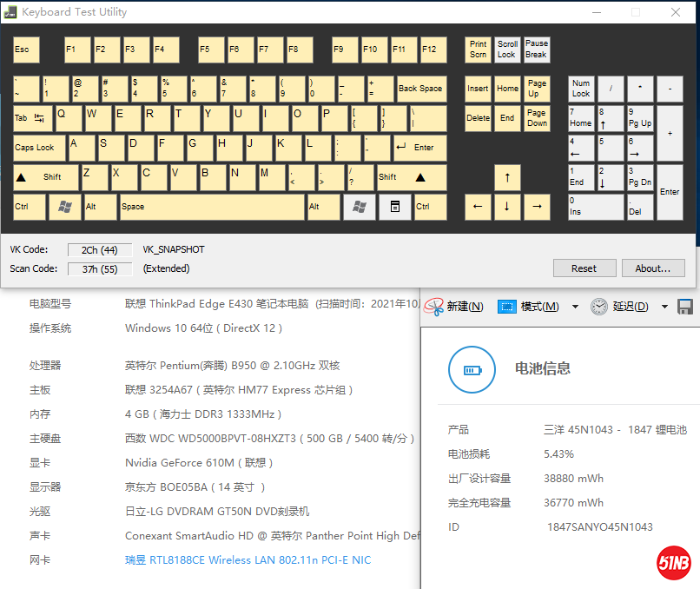Click the right Shift key

[412, 177]
